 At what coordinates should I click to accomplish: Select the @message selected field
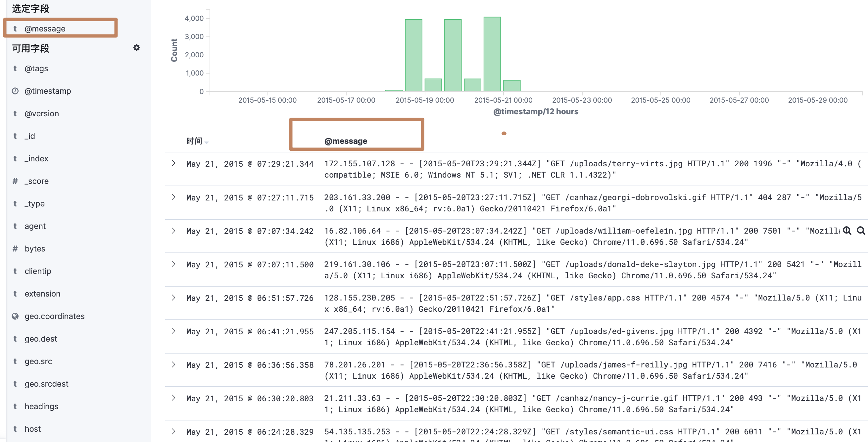tap(45, 28)
